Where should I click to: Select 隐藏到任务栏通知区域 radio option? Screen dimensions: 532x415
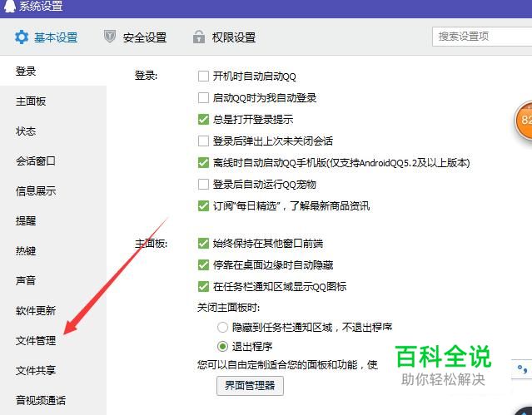coord(222,327)
